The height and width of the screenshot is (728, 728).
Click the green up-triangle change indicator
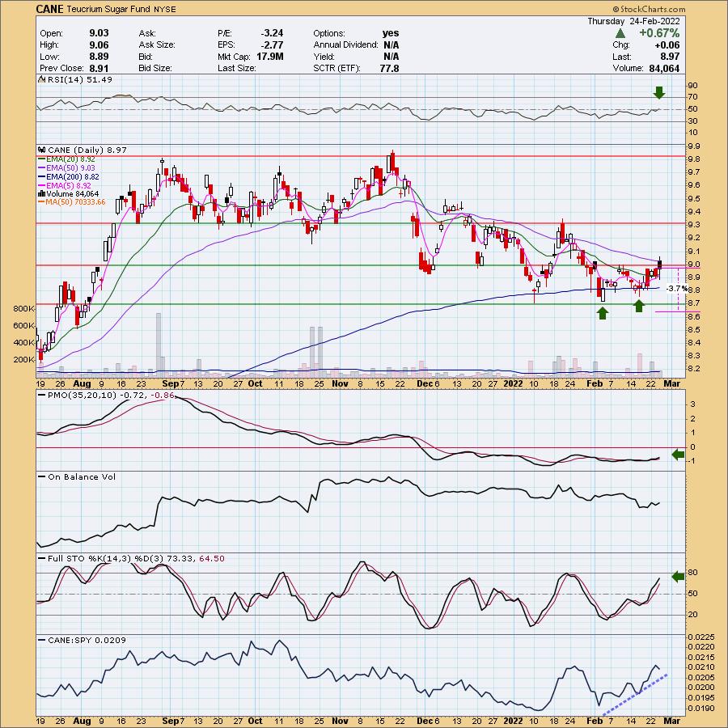[x=620, y=33]
